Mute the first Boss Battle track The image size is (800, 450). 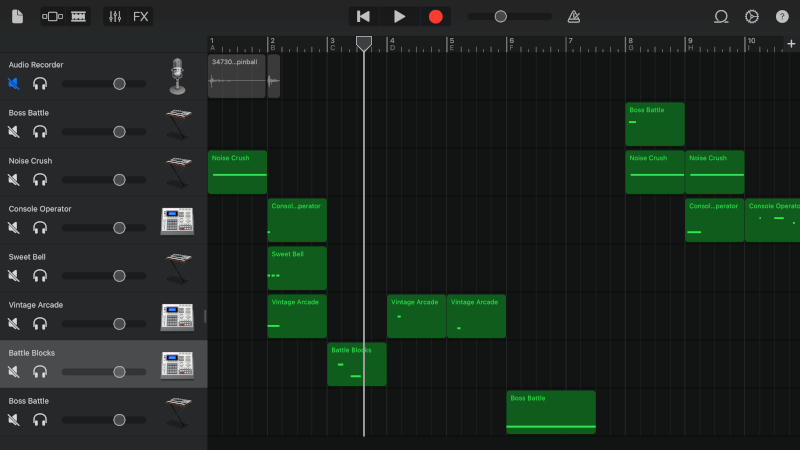(x=14, y=132)
